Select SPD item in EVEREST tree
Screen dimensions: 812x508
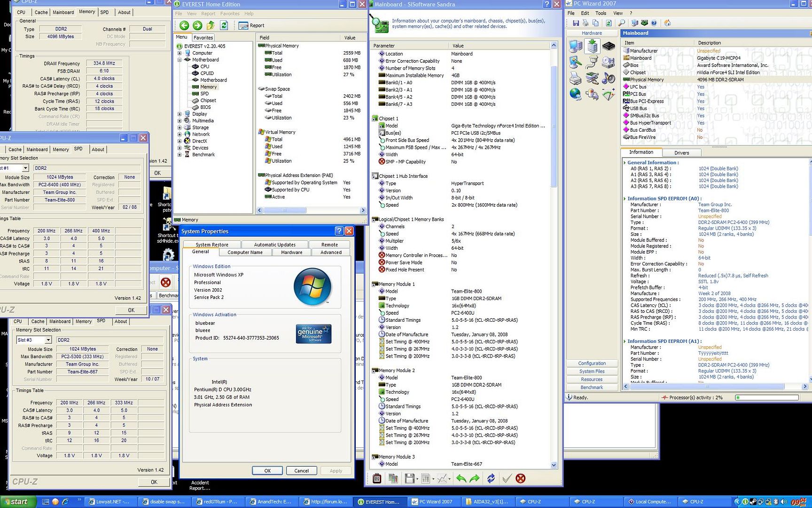pos(204,94)
